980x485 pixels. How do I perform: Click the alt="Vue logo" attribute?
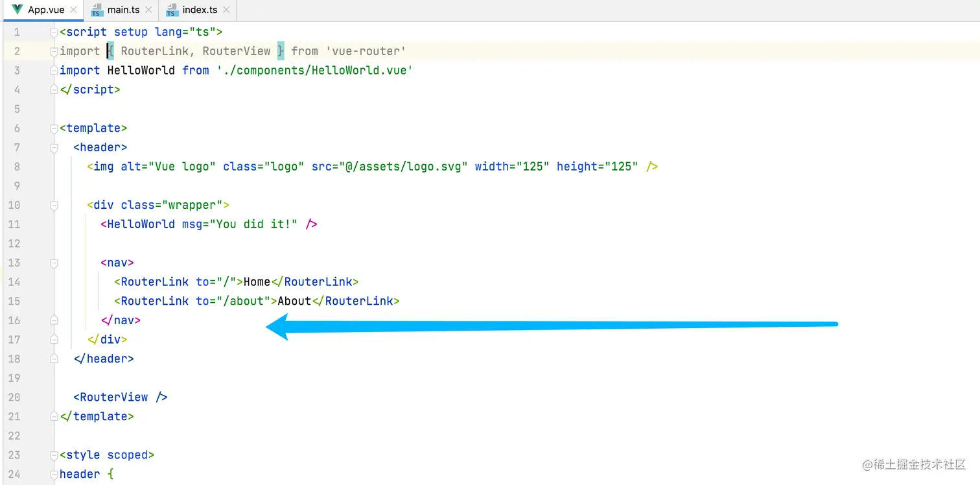tap(169, 167)
